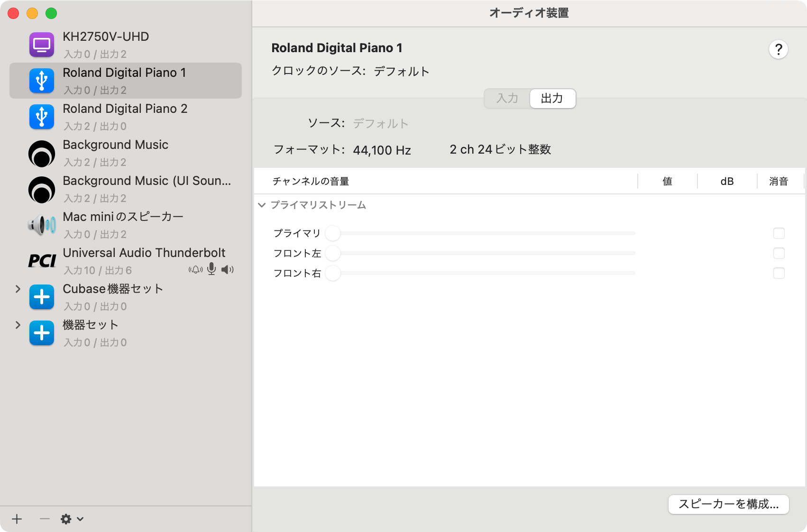Collapse the プライマリストリーム section
The image size is (807, 532).
click(x=262, y=205)
